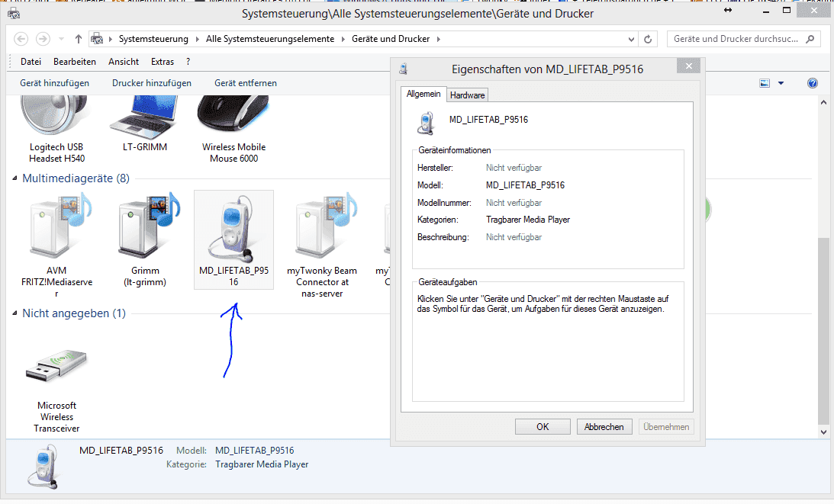Click the Tragbarer Media Player category value
The height and width of the screenshot is (504, 834).
[527, 220]
